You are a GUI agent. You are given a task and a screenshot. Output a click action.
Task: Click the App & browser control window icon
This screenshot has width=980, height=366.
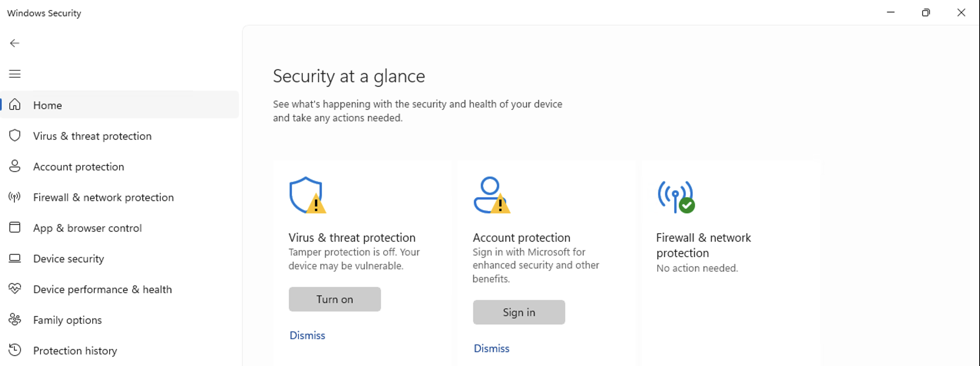click(15, 228)
